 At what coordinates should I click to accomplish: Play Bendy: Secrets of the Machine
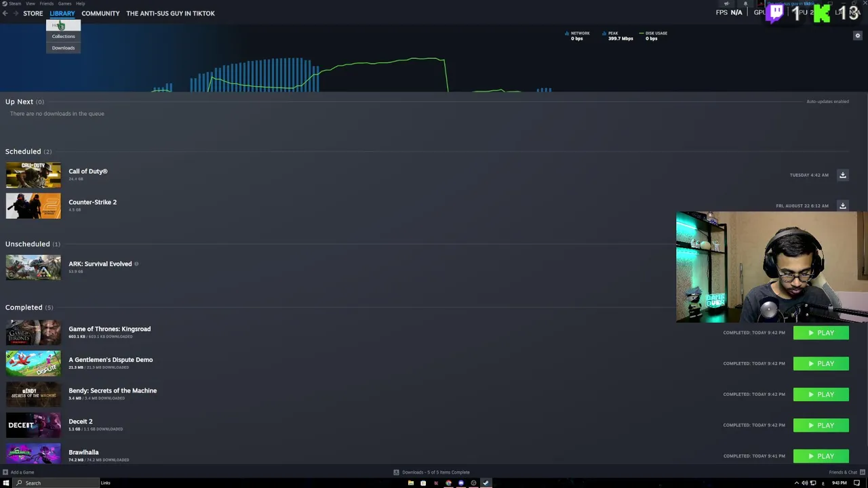[x=821, y=394]
